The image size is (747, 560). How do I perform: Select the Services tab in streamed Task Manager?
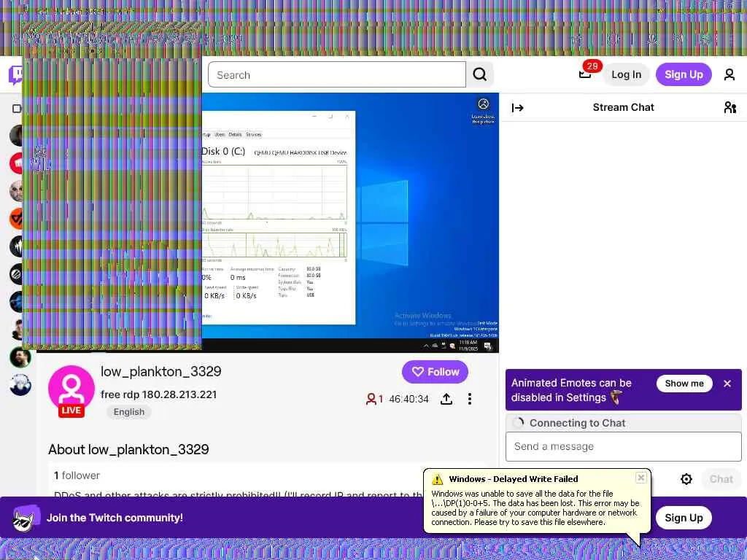point(253,134)
